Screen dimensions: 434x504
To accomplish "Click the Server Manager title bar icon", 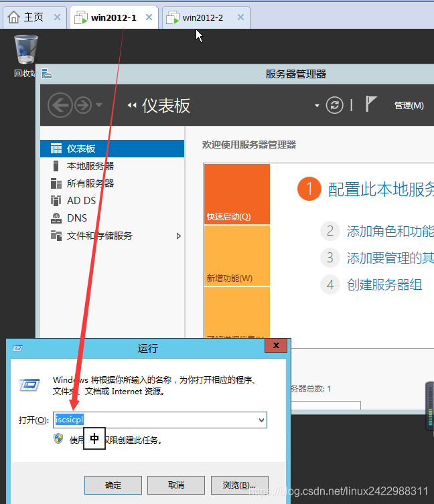I will 47,74.
